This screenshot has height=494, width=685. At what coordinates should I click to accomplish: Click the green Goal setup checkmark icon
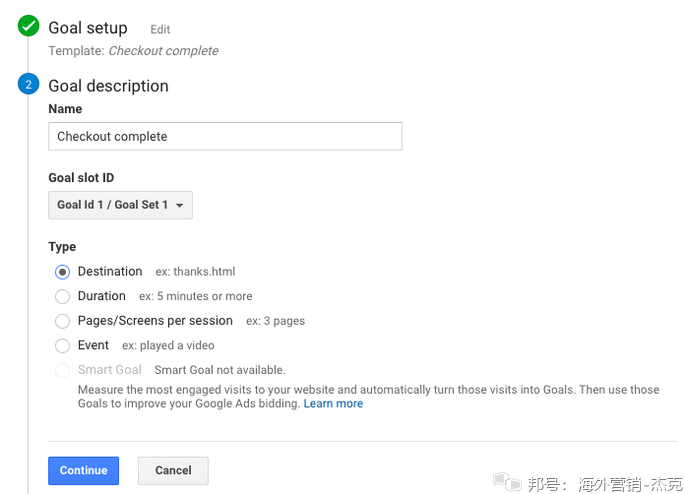28,27
